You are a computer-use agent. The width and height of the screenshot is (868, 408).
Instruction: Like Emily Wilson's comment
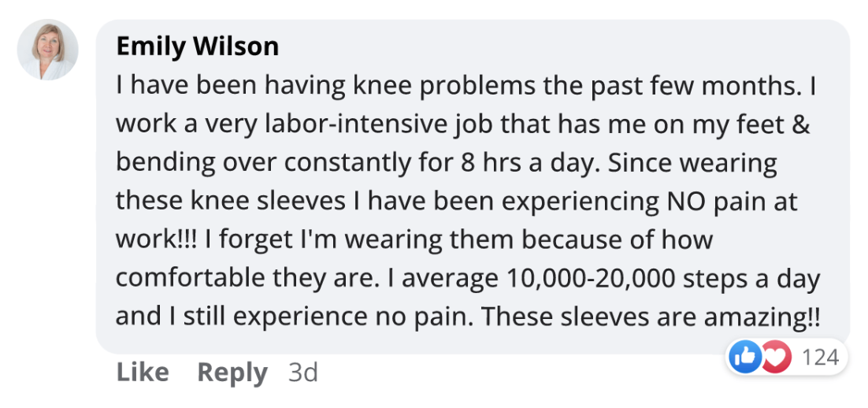[143, 373]
